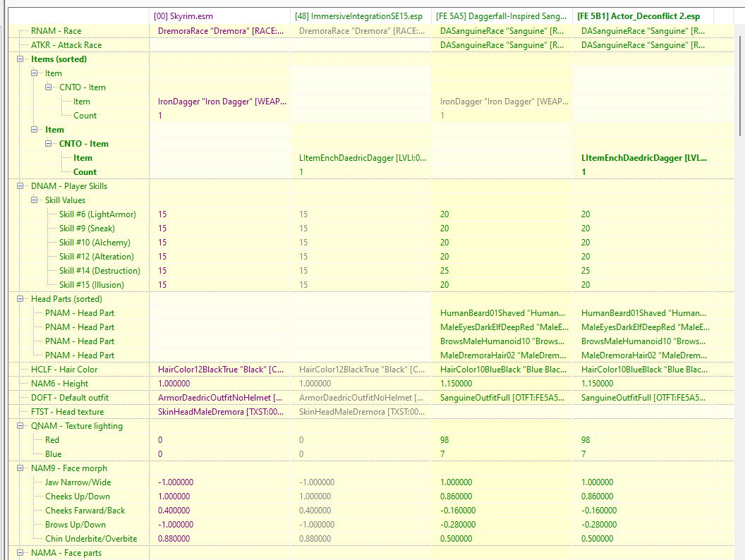Collapse the Skill Values node
This screenshot has width=745, height=560.
click(x=34, y=200)
